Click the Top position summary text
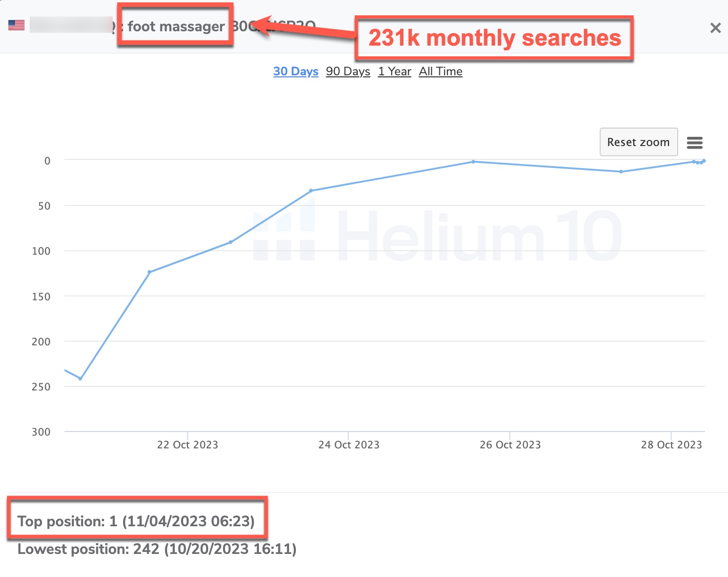The width and height of the screenshot is (728, 577). (136, 521)
